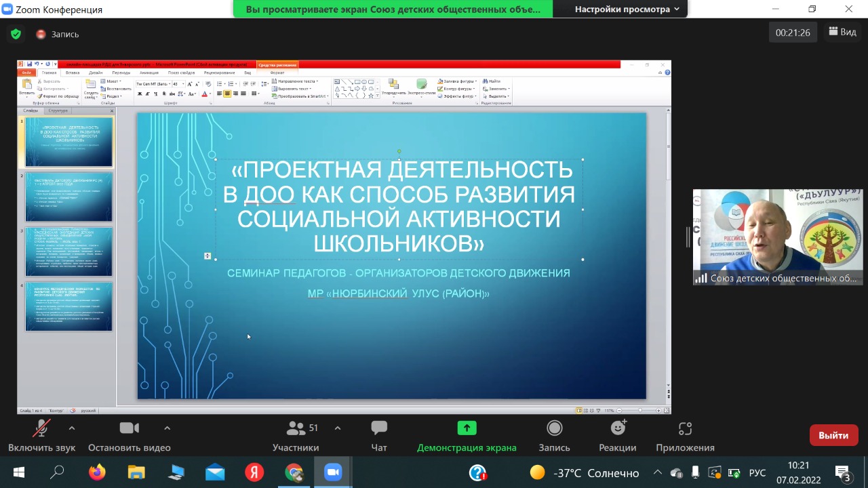Open Yandex browser from the taskbar
Viewport: 868px width, 488px height.
pyautogui.click(x=254, y=472)
